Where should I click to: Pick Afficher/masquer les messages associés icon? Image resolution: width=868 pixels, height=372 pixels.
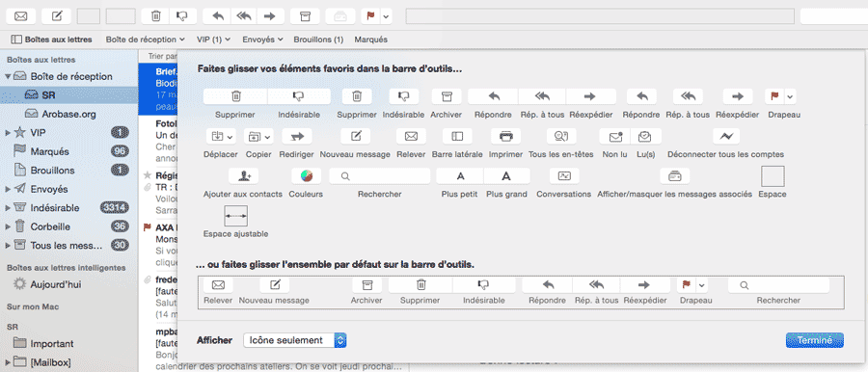click(x=675, y=176)
